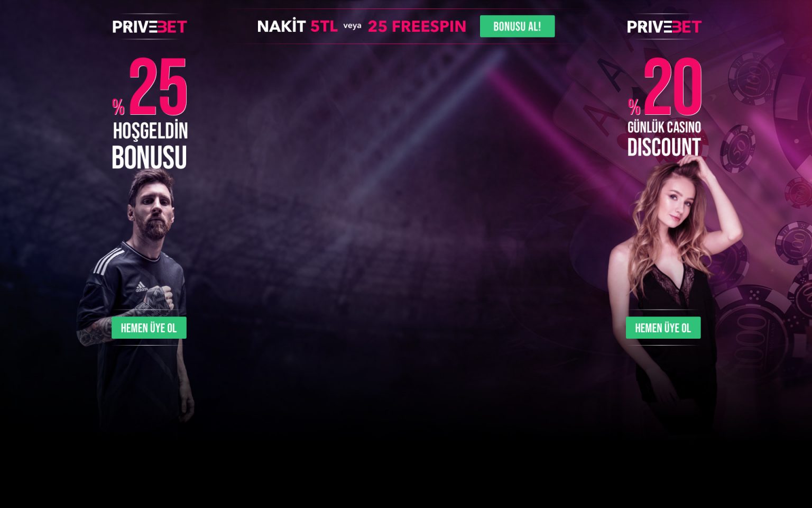
Task: Click the large 1000 casino chip
Action: (x=753, y=339)
